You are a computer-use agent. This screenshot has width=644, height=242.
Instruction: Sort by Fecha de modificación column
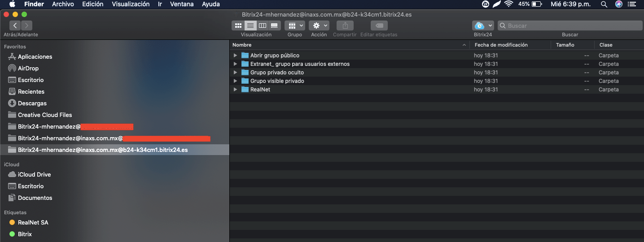point(510,45)
